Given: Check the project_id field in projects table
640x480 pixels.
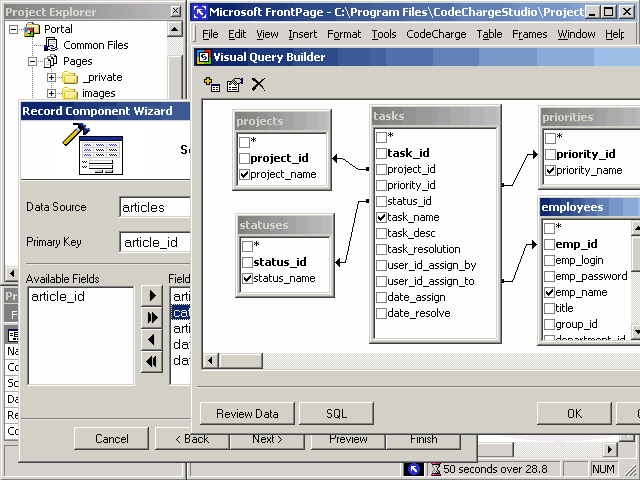Looking at the screenshot, I should [244, 158].
